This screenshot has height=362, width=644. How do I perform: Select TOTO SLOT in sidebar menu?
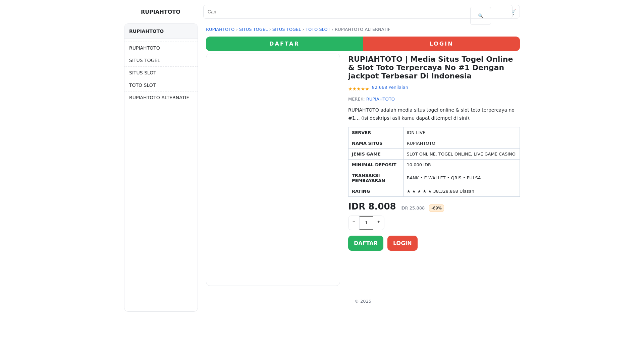click(161, 85)
